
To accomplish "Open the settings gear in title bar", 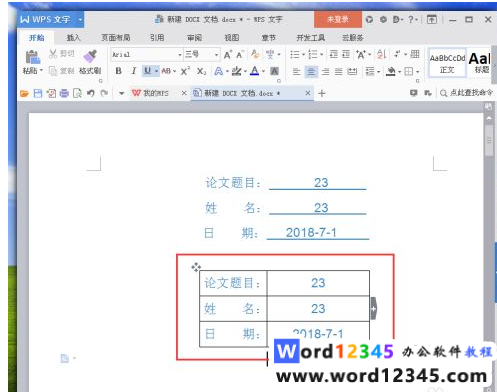I will pyautogui.click(x=383, y=19).
